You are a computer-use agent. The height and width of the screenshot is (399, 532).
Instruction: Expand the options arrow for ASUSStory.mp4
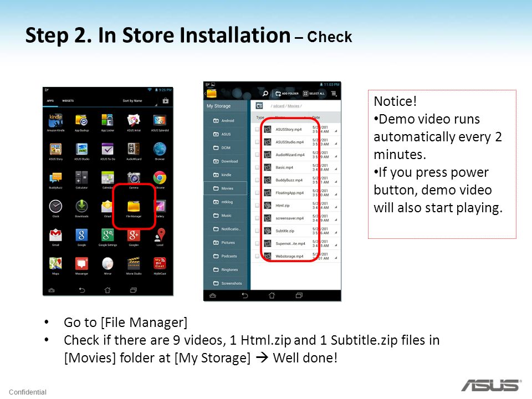pos(336,131)
